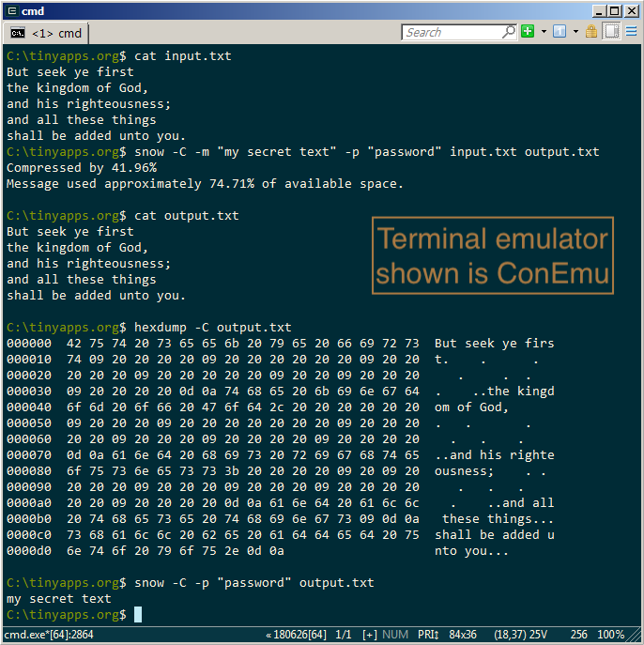Click inside the Search input field
This screenshot has height=645, width=644.
[452, 32]
